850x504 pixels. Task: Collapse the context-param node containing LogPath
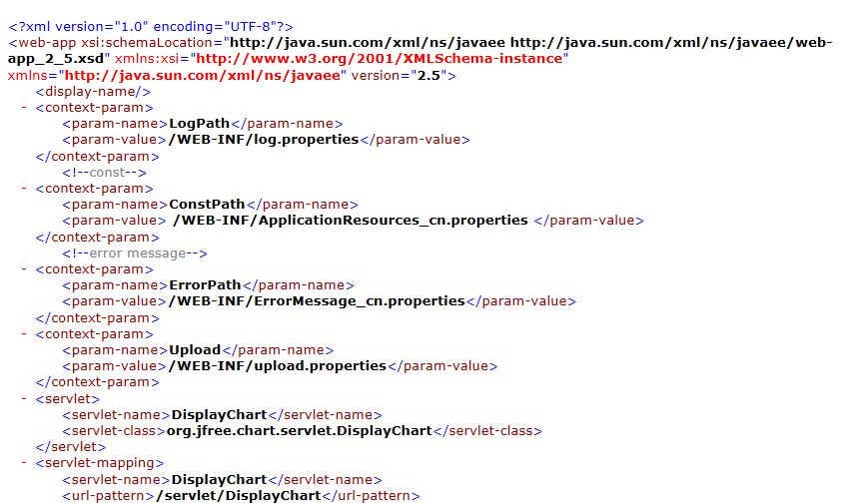click(x=24, y=108)
